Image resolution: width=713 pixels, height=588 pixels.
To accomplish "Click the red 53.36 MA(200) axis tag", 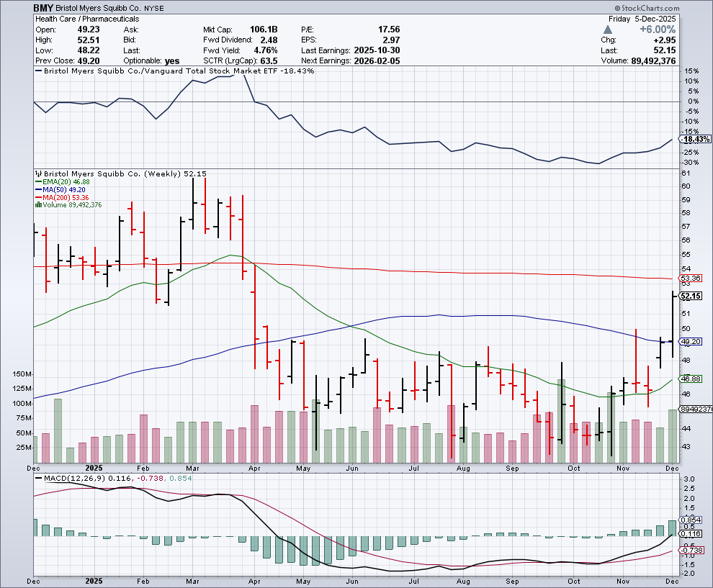I will [690, 279].
